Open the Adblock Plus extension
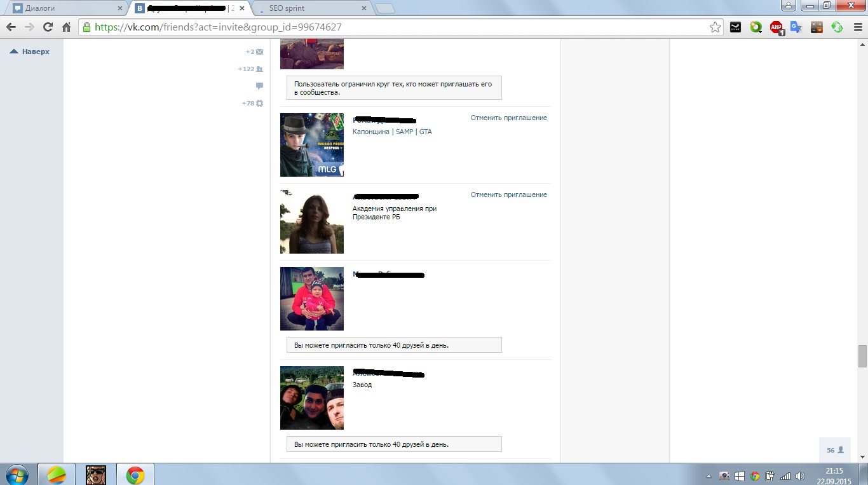The width and height of the screenshot is (868, 485). (x=776, y=27)
